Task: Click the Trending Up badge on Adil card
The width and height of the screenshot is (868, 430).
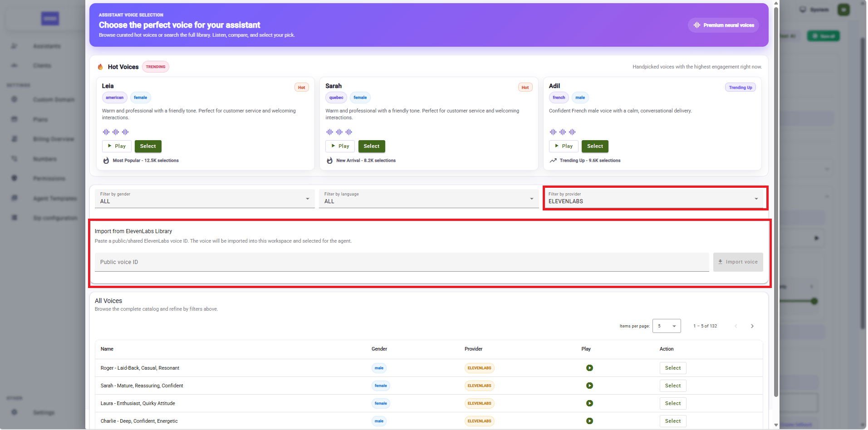Action: click(x=740, y=88)
